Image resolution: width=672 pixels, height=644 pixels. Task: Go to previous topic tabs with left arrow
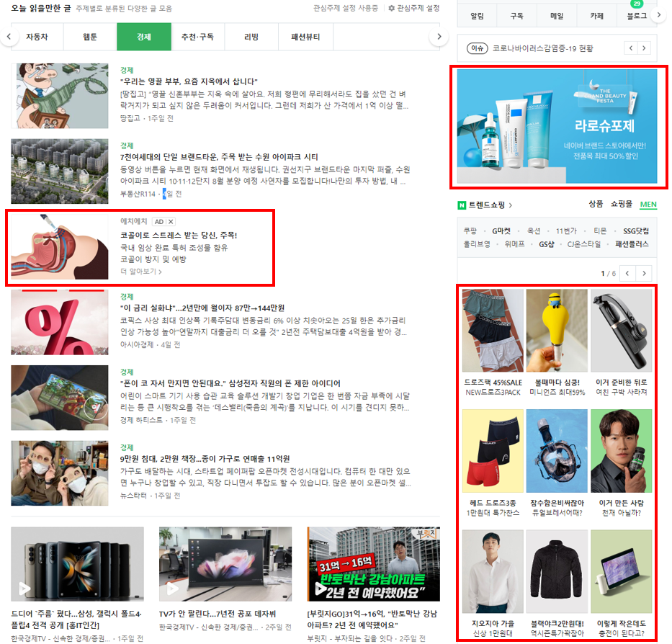point(9,37)
